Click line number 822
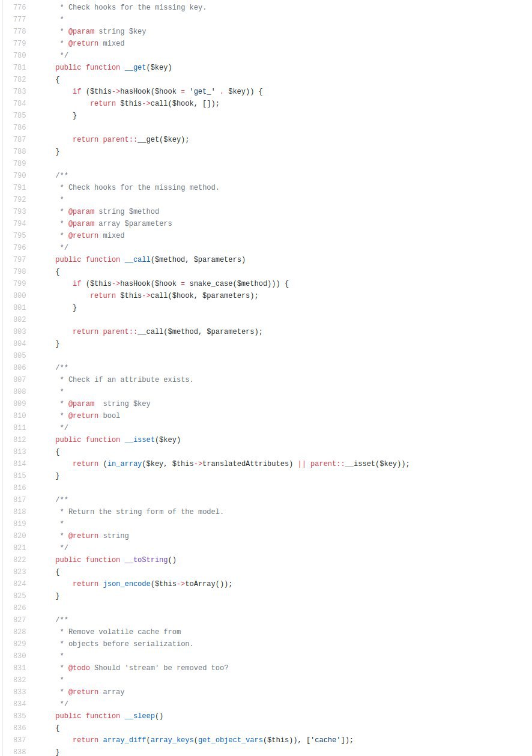This screenshot has width=532, height=756. 19,560
